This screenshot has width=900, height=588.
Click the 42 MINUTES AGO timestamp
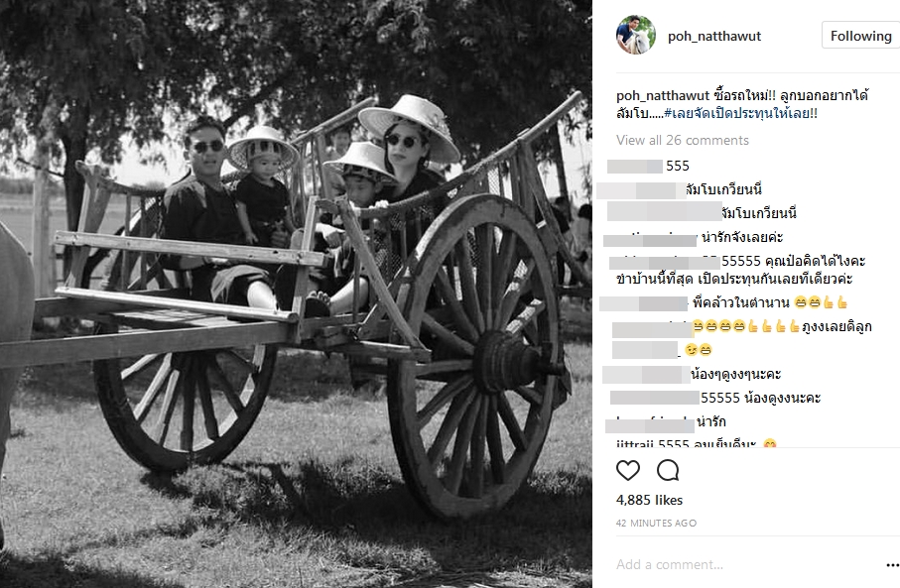(x=656, y=524)
